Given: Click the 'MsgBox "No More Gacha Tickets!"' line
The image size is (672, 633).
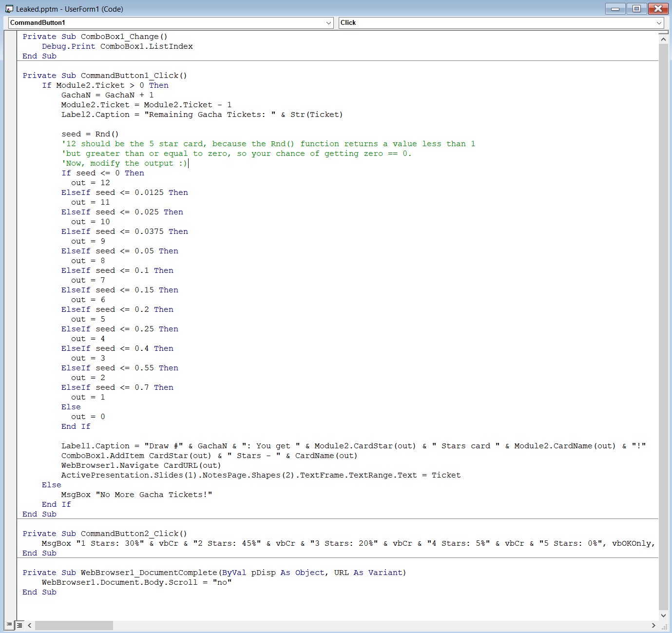Looking at the screenshot, I should [x=137, y=495].
